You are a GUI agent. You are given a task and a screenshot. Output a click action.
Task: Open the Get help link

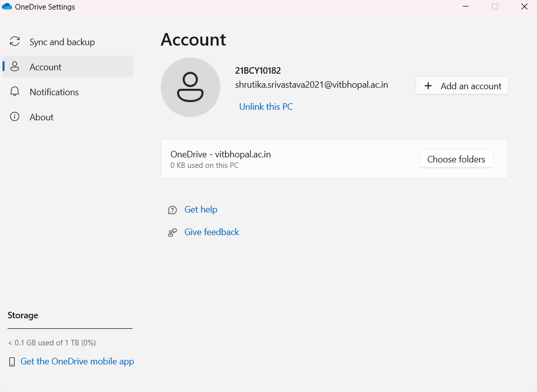(201, 210)
